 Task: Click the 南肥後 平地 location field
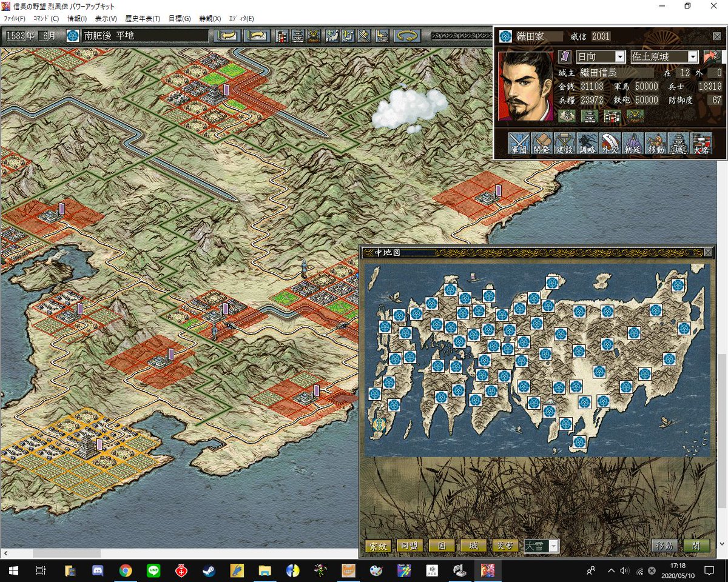(146, 36)
